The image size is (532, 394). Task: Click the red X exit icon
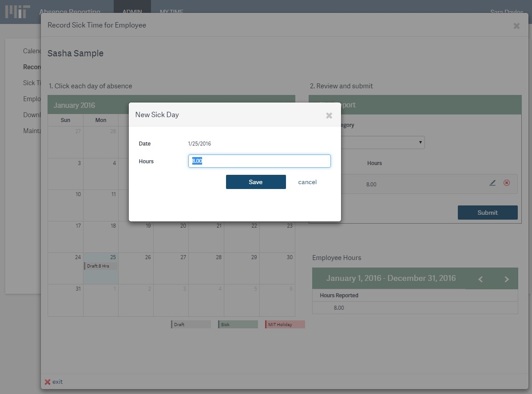click(x=48, y=382)
